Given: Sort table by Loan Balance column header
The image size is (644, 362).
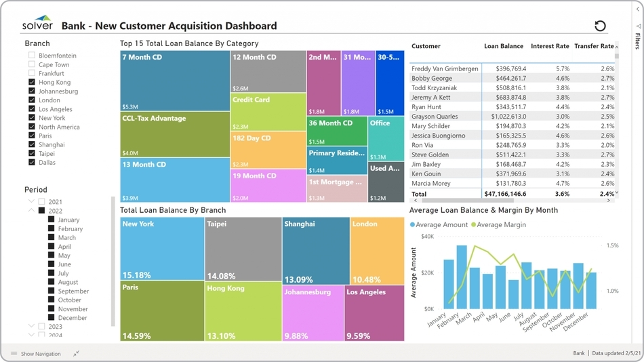Looking at the screenshot, I should [x=503, y=46].
